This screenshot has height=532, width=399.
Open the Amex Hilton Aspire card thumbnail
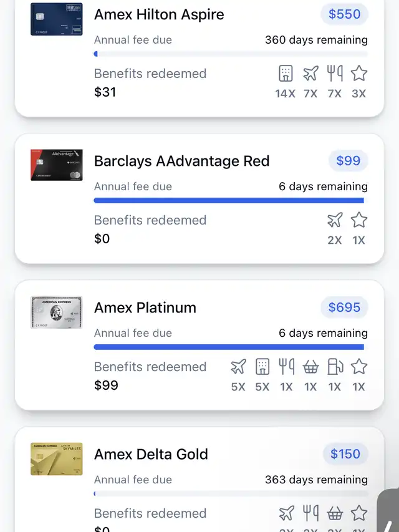click(56, 19)
